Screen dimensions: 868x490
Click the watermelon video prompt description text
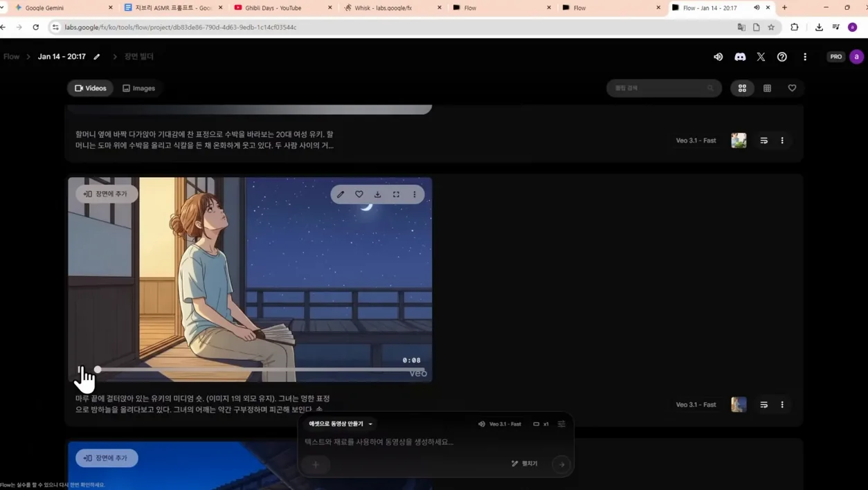(204, 140)
